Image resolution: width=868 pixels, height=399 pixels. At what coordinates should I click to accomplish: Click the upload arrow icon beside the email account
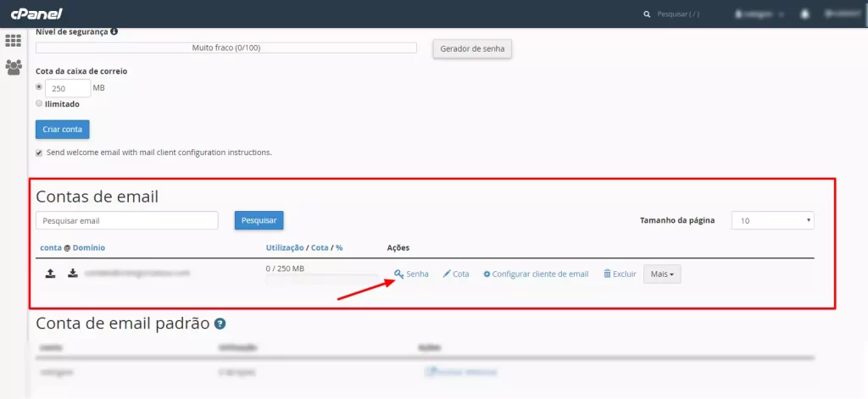(x=51, y=274)
